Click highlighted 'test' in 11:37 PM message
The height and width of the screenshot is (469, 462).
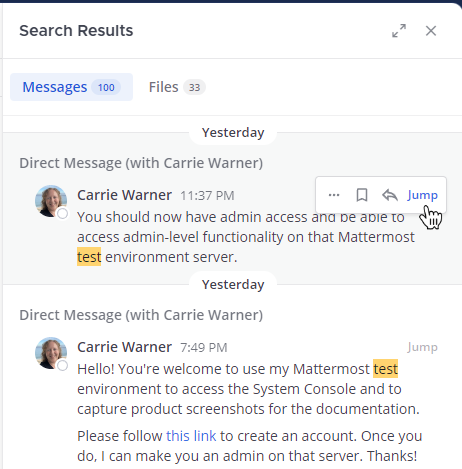(89, 257)
